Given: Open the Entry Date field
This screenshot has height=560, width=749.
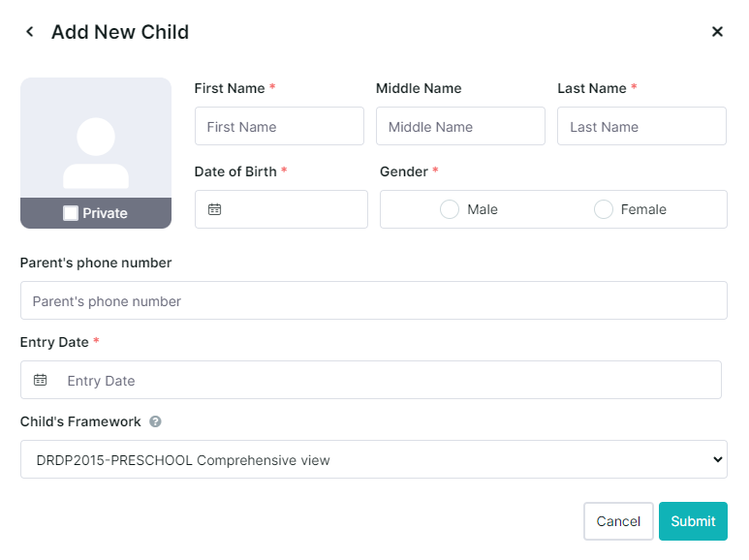Looking at the screenshot, I should 371,380.
